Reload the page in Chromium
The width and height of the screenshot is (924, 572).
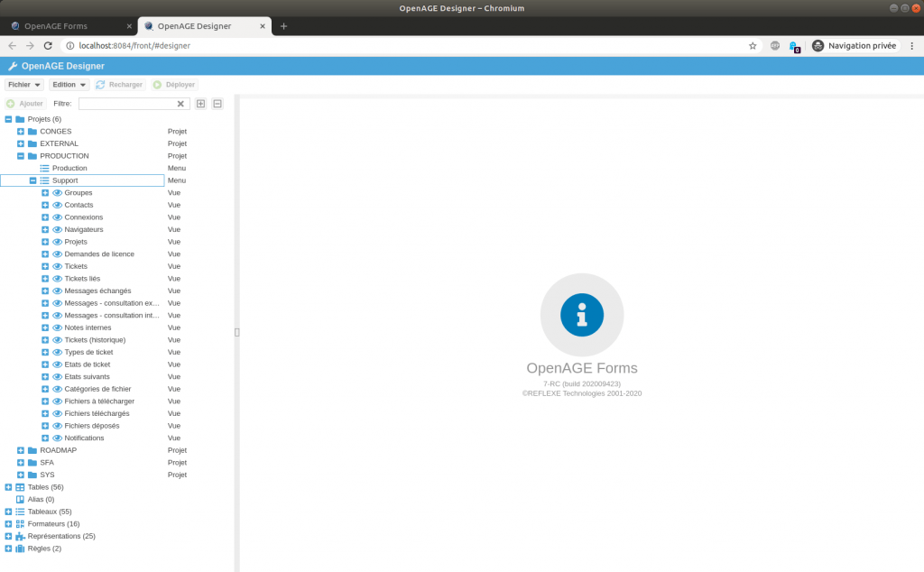pos(49,46)
